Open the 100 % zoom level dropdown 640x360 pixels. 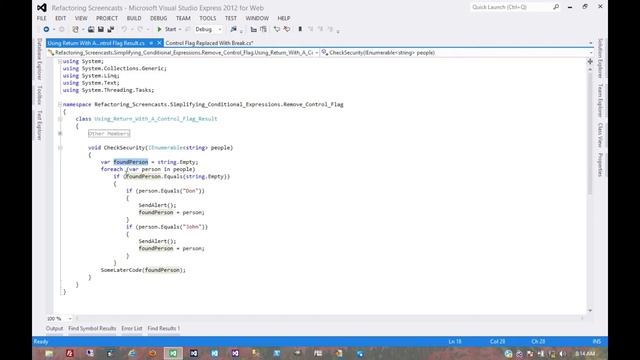pos(70,318)
